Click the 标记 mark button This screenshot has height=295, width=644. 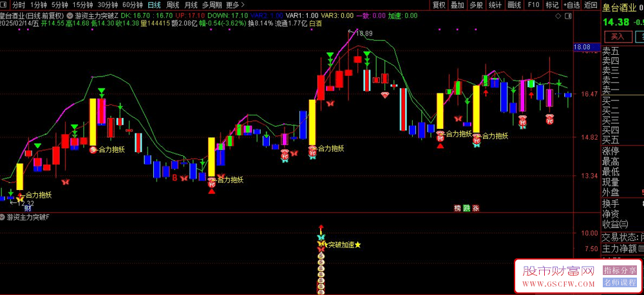tap(552, 5)
